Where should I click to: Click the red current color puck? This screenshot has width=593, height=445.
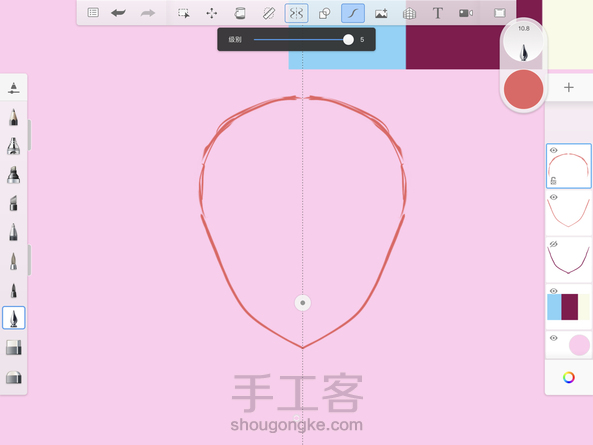coord(523,89)
